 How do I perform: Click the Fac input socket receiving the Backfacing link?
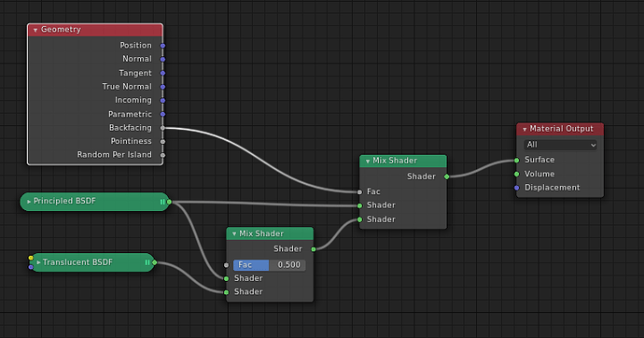coord(359,191)
